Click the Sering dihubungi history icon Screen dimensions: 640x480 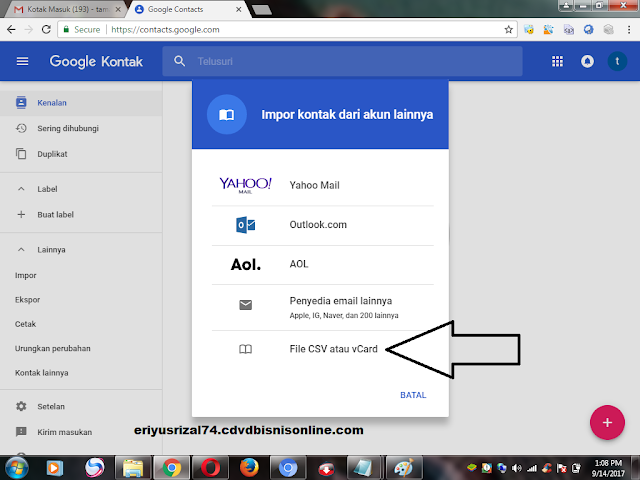pos(21,128)
